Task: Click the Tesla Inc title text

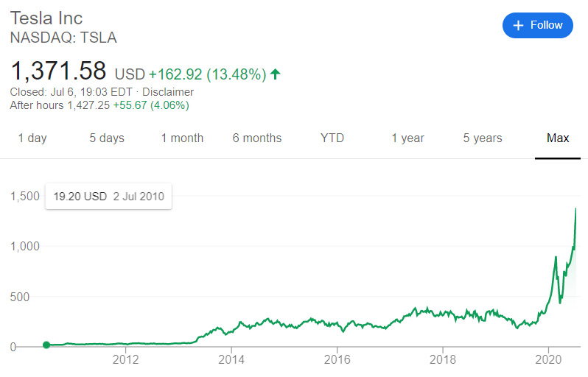Action: coord(46,18)
